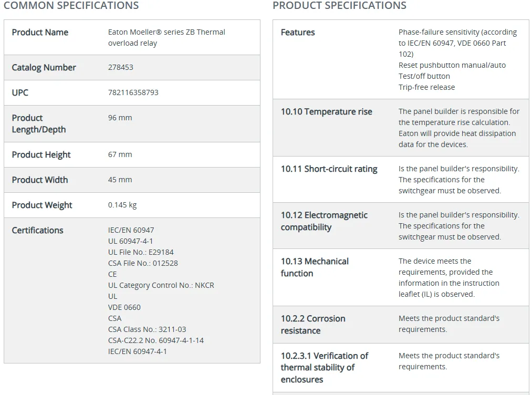Viewport: 532px width, 395px height.
Task: Click the Product Height value 67 mm
Action: [120, 154]
